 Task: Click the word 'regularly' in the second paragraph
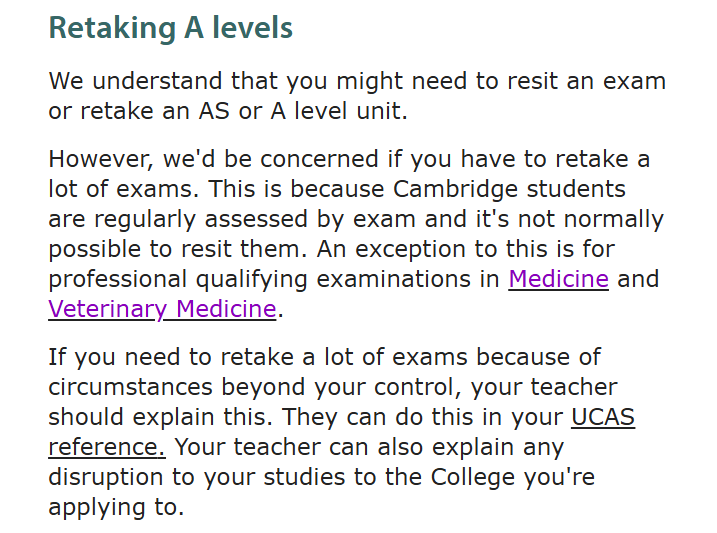[145, 219]
